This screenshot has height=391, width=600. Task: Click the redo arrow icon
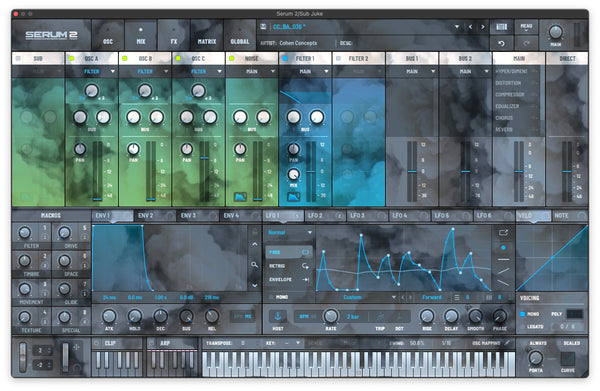click(x=526, y=43)
